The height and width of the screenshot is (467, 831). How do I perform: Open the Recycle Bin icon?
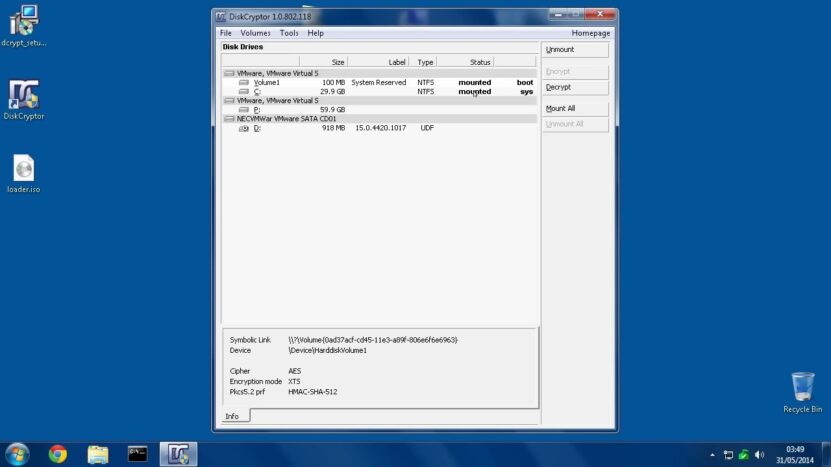coord(802,392)
